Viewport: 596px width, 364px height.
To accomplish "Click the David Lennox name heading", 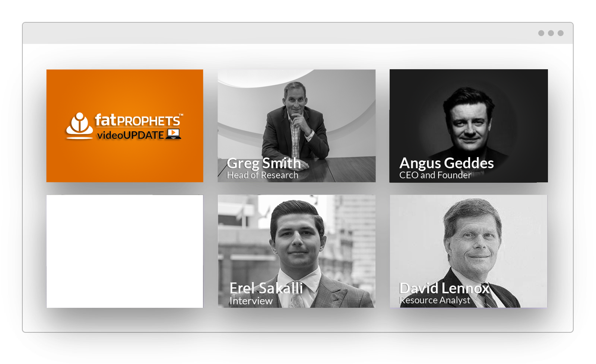I will point(444,288).
